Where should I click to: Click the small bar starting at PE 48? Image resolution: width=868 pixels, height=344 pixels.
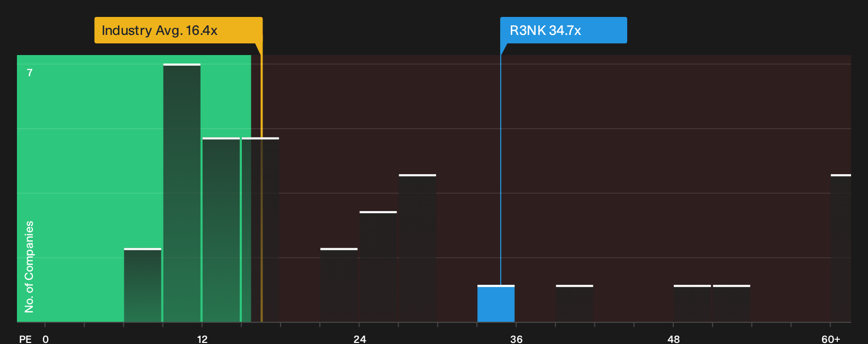tap(692, 304)
